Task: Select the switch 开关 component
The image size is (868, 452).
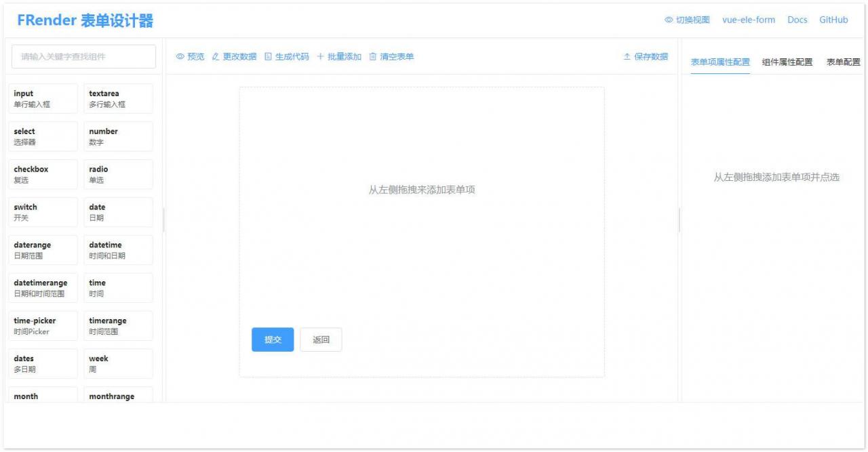Action: 43,212
